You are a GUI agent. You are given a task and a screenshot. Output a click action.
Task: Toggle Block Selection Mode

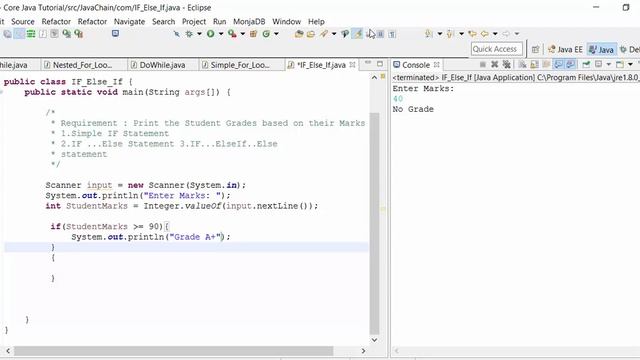pos(380,34)
